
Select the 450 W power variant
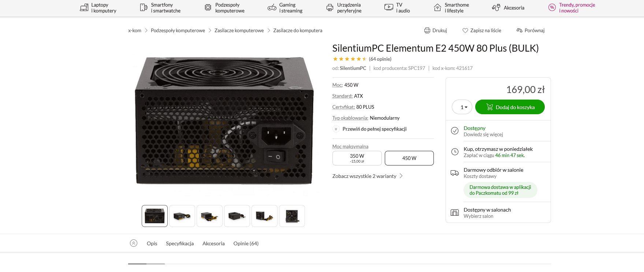[x=409, y=158]
